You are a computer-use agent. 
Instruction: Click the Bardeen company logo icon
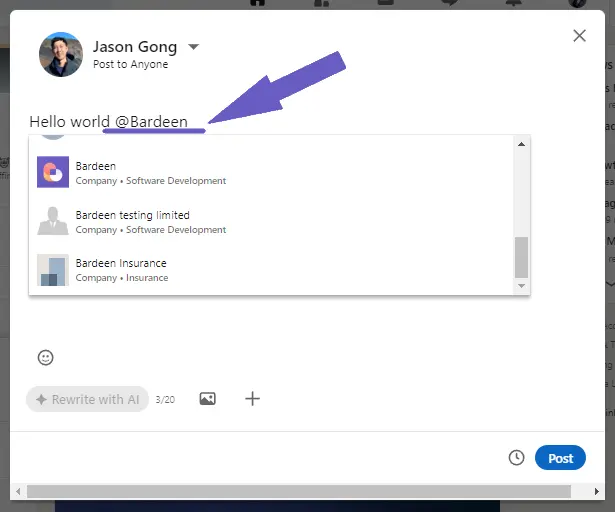pos(53,172)
